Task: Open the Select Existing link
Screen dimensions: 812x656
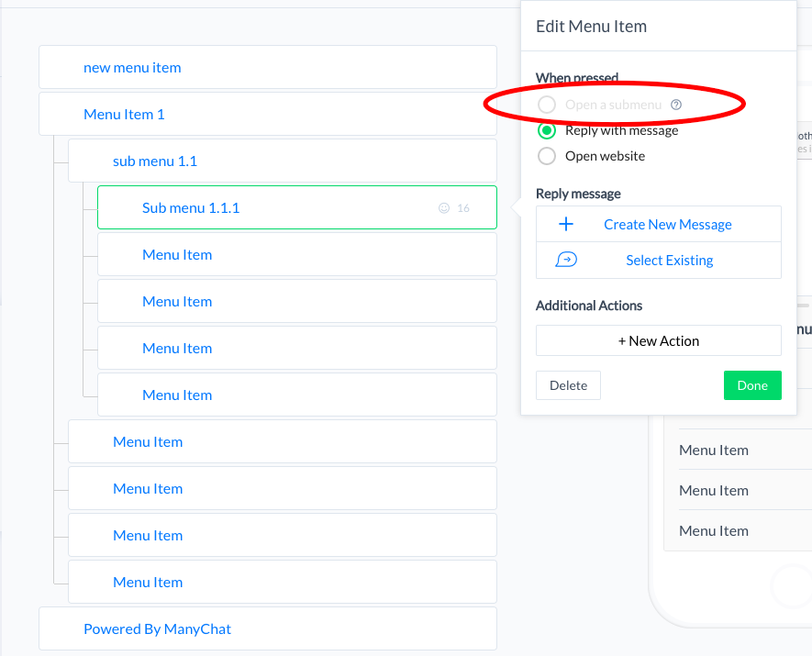Action: click(669, 260)
